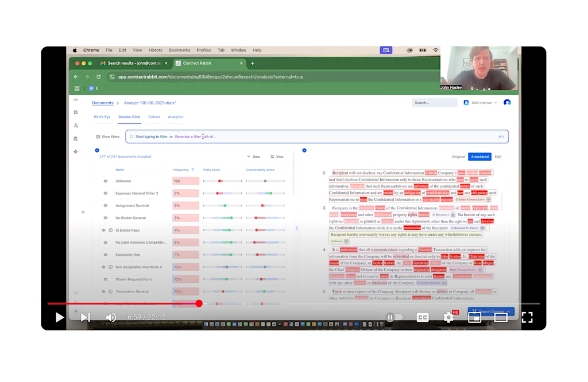Click the Counterparty score column header
Screen dimensions: 588x382
[x=260, y=170]
